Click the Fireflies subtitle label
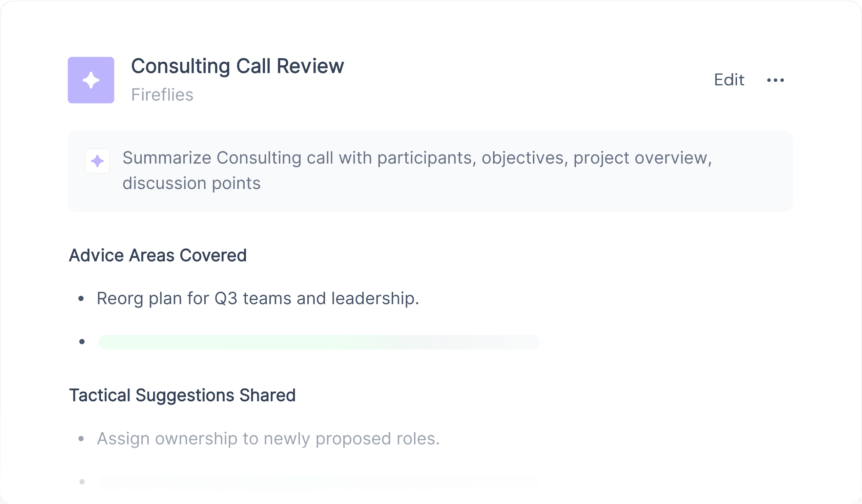 [162, 95]
